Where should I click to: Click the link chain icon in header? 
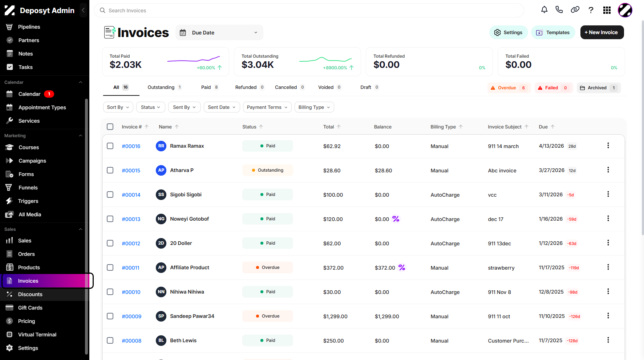click(575, 10)
